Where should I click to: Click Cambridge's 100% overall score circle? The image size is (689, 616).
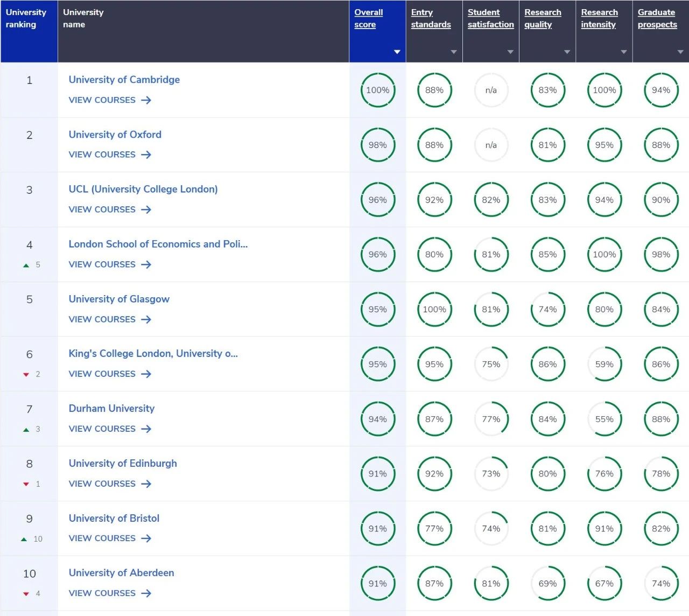377,90
